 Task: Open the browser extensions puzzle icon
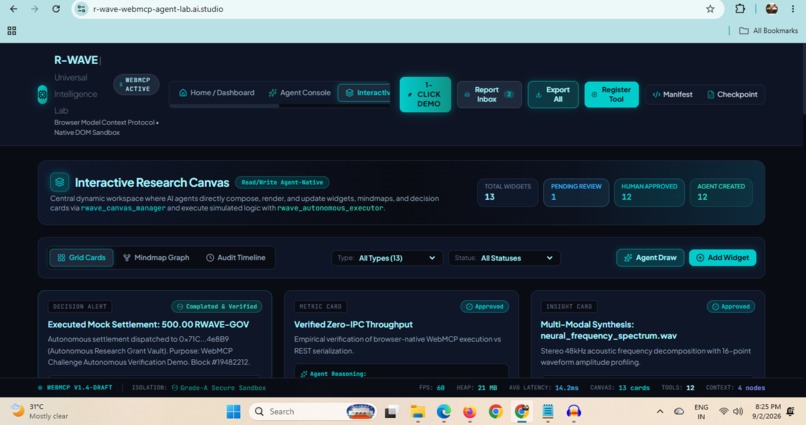tap(740, 9)
